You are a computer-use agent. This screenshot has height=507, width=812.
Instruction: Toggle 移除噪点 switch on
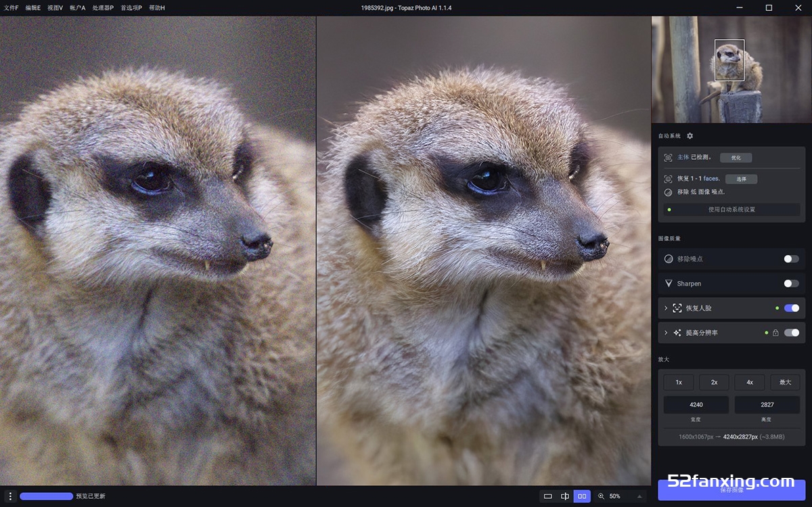pyautogui.click(x=791, y=259)
